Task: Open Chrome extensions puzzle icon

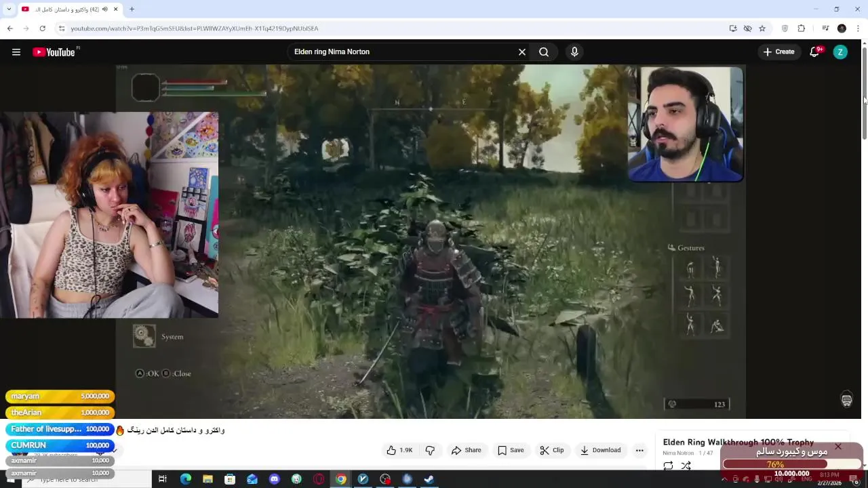Action: point(802,28)
